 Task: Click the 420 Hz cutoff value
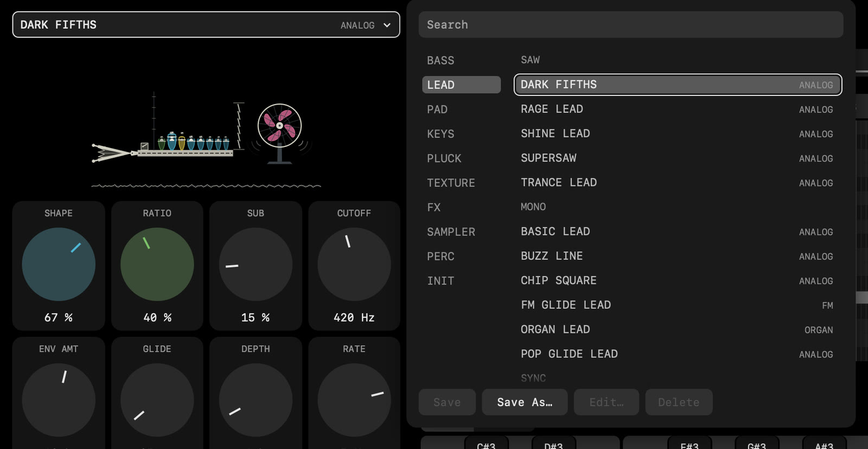coord(354,318)
